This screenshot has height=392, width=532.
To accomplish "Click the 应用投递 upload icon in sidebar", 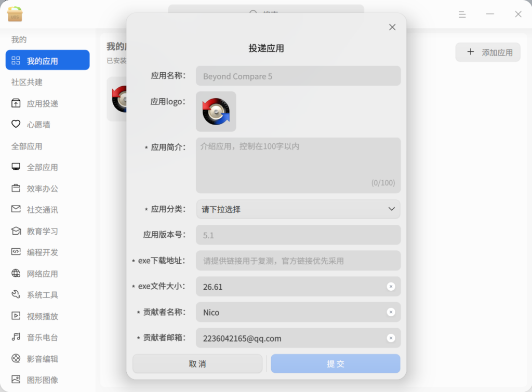I will click(16, 103).
